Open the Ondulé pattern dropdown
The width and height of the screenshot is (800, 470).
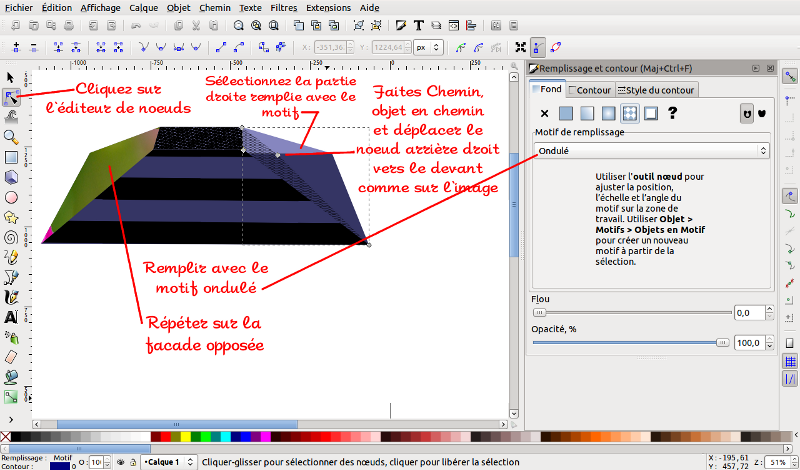651,150
